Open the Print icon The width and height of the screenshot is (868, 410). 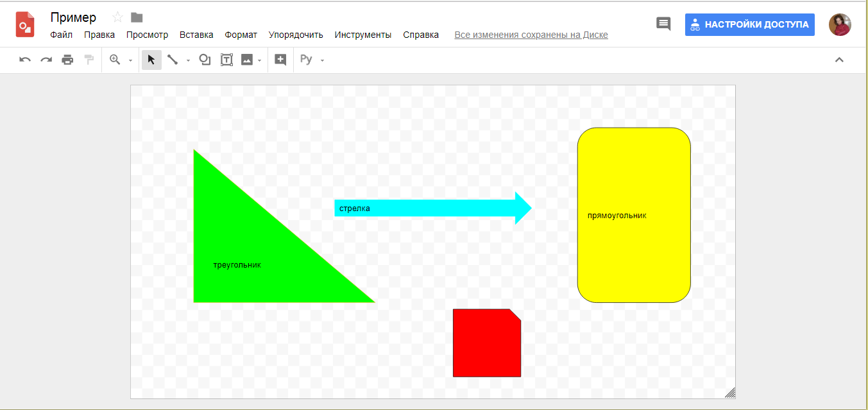point(67,59)
